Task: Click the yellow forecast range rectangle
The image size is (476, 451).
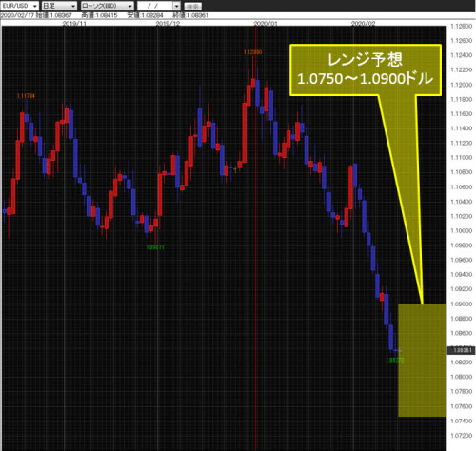Action: click(422, 361)
